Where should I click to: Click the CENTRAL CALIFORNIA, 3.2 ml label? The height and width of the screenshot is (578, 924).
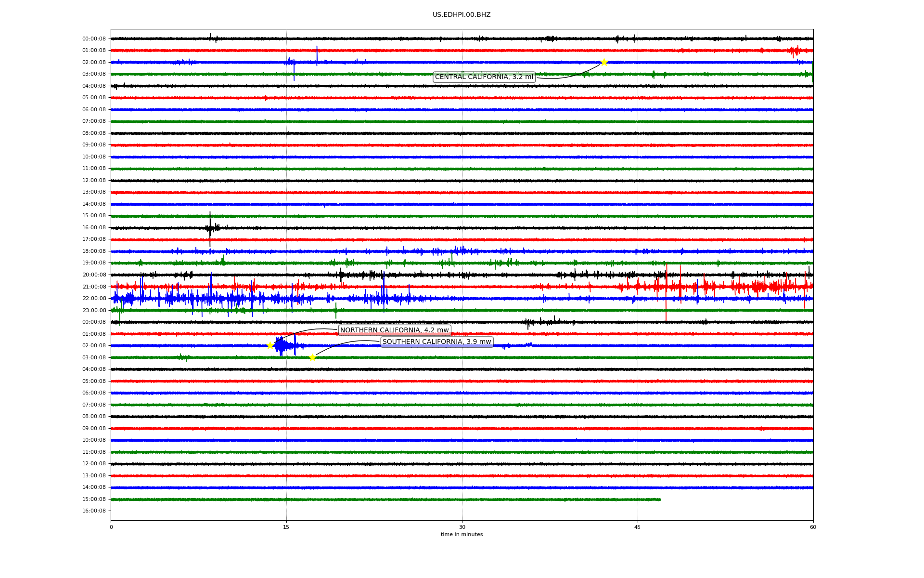[484, 77]
